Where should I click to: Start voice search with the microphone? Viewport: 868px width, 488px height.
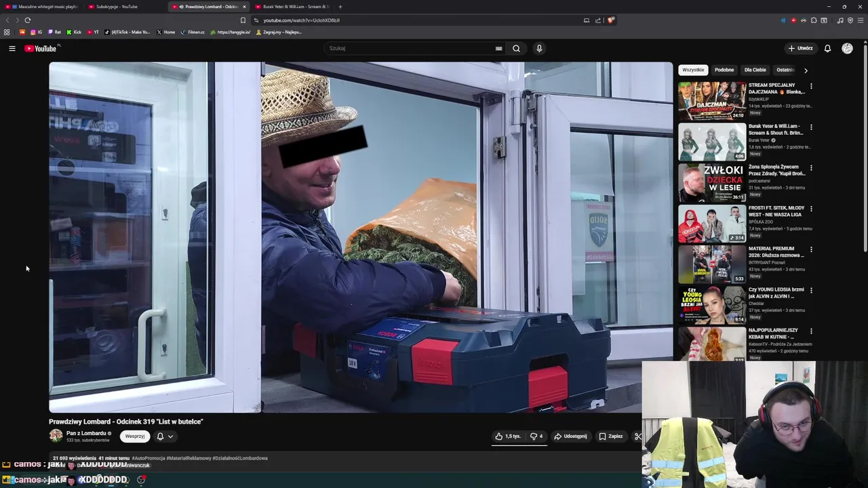pos(539,48)
